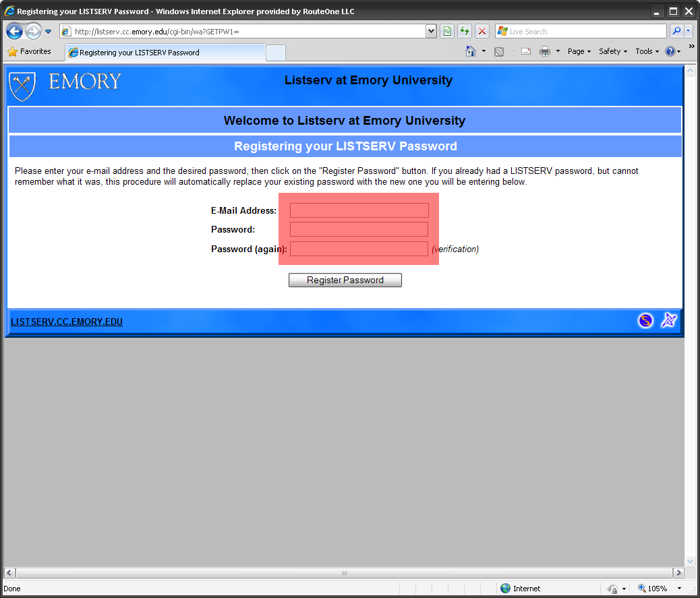700x598 pixels.
Task: Expand the zoom level dropdown arrow
Action: [x=680, y=588]
